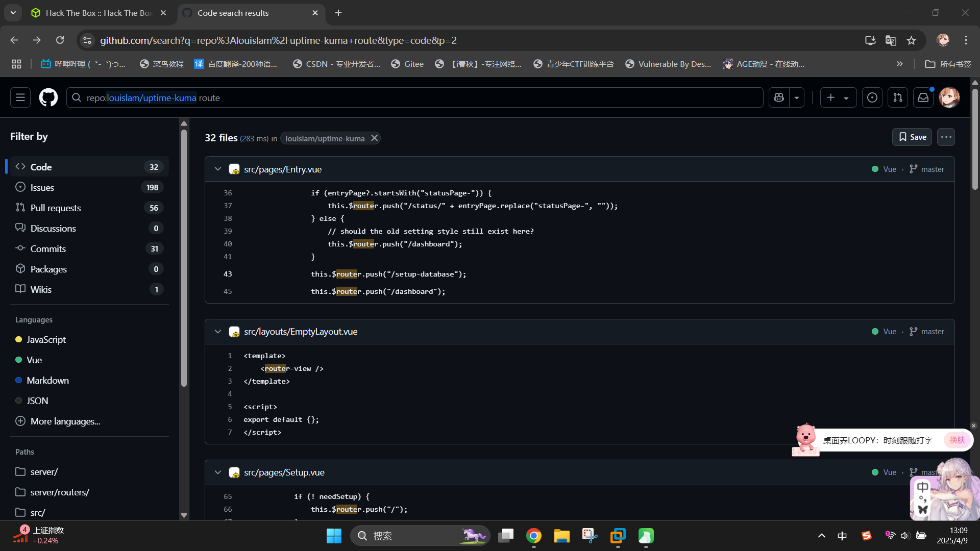Select the Code filter in sidebar

pyautogui.click(x=89, y=167)
